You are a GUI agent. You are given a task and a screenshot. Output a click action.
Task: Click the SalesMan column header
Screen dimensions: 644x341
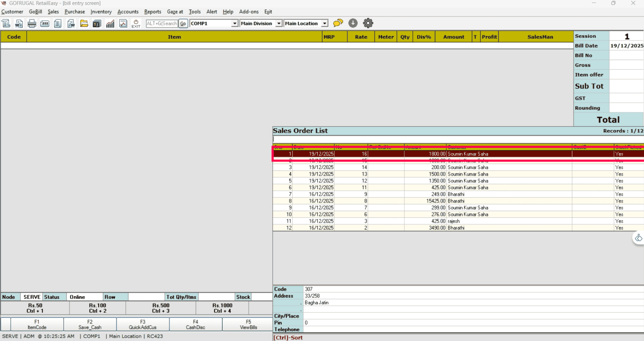click(536, 37)
